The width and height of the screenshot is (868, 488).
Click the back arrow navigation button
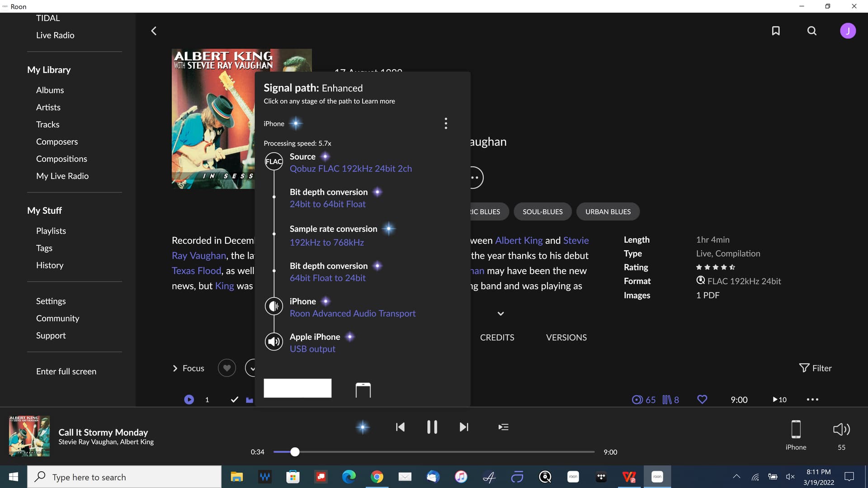pos(154,31)
